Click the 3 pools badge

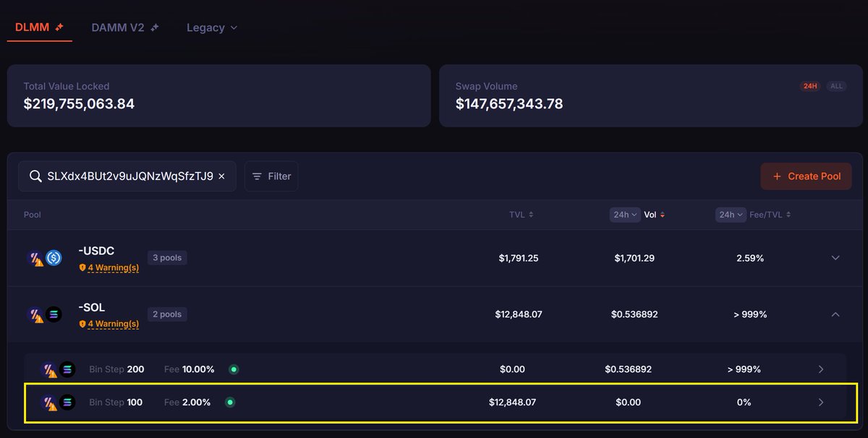(x=167, y=258)
